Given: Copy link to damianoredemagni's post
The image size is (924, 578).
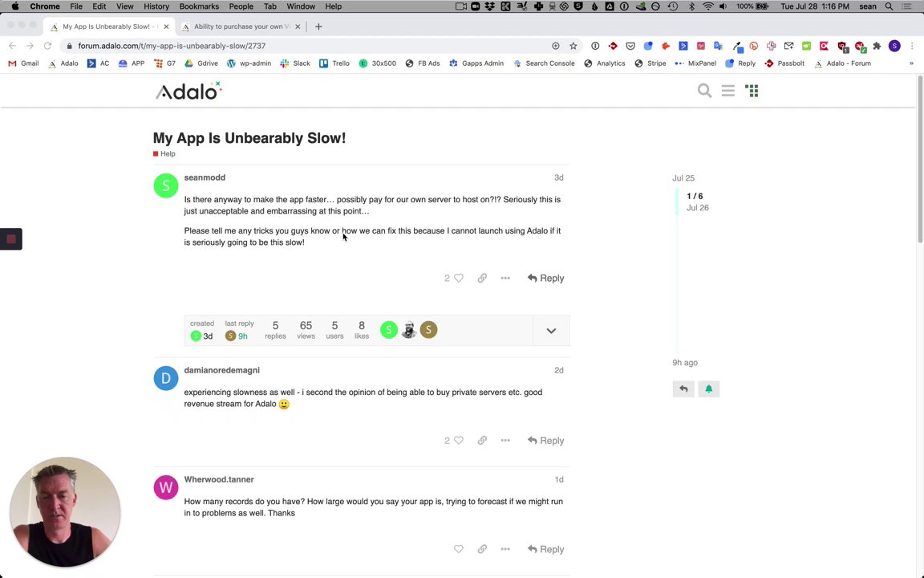Looking at the screenshot, I should click(x=482, y=441).
